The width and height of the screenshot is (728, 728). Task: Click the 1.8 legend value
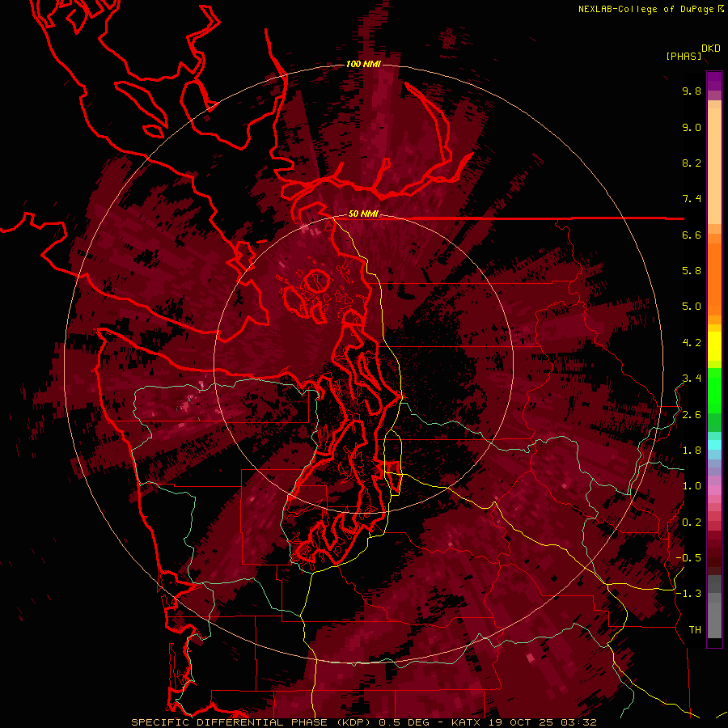click(x=692, y=451)
